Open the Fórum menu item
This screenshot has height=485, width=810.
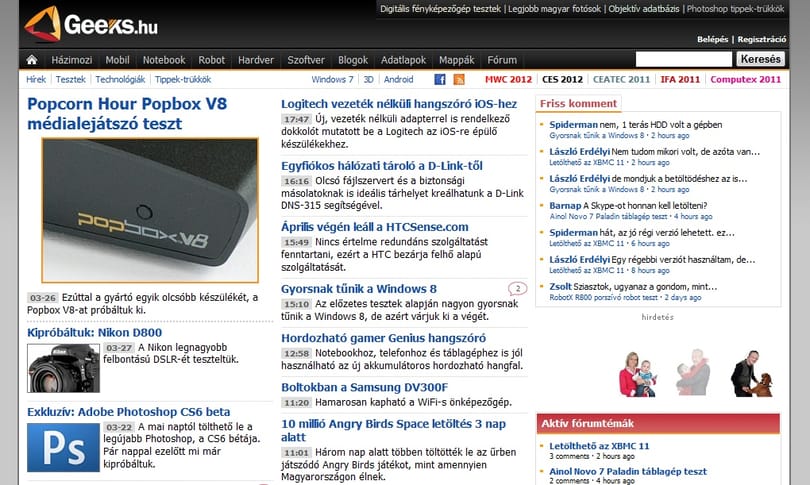pyautogui.click(x=502, y=60)
